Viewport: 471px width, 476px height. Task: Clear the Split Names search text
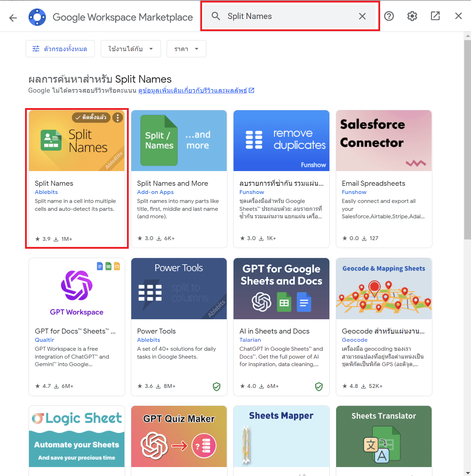[362, 16]
